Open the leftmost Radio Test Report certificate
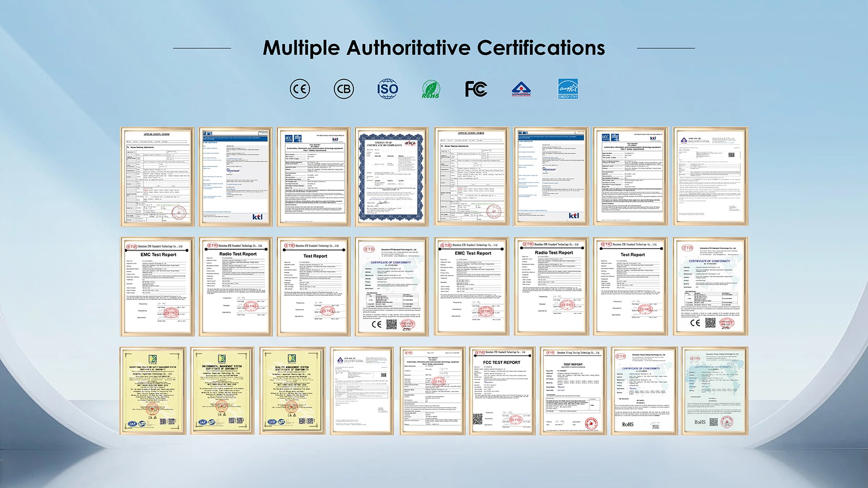This screenshot has height=488, width=868. (235, 286)
